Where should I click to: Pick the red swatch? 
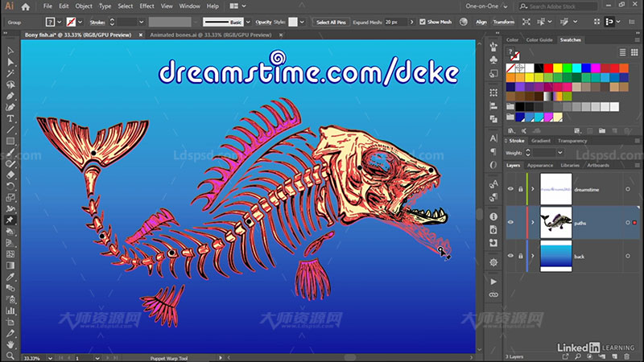pos(548,68)
